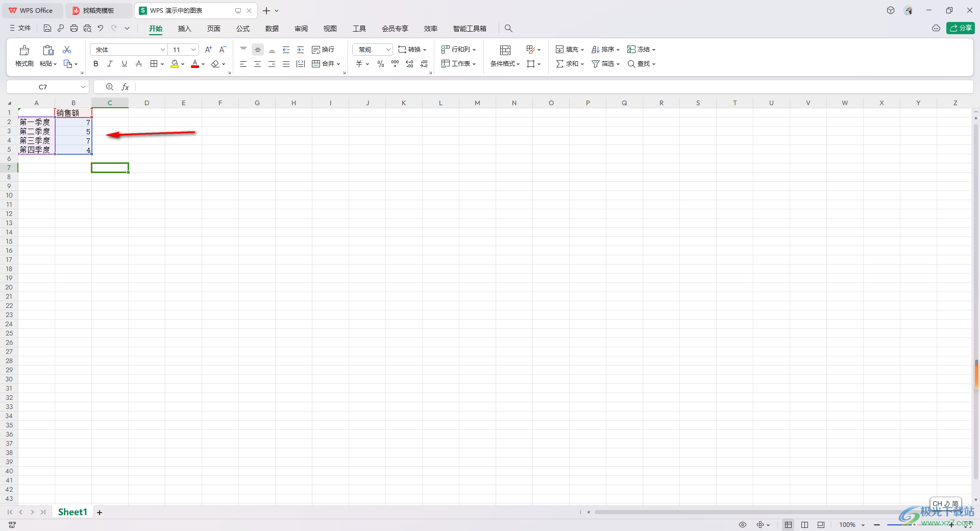Switch to the 找稻壳模板 tab
Screen dimensions: 980x531
99,10
